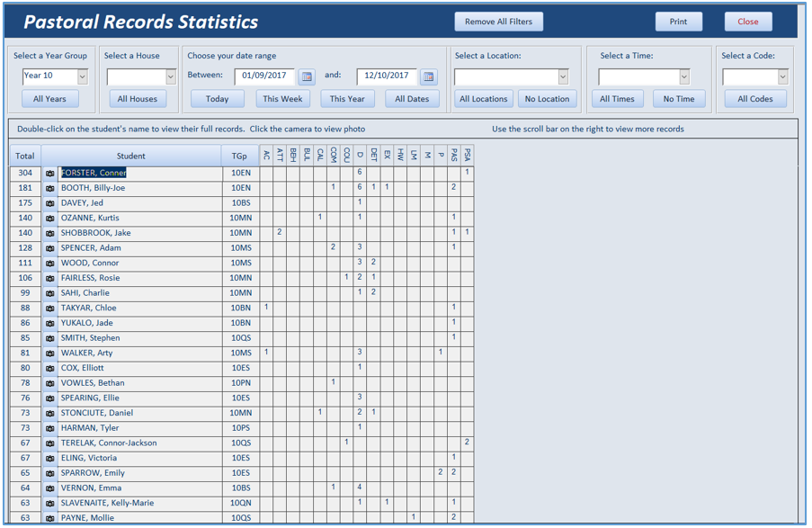Show VERNON, Emma photo with camera icon

coord(49,488)
